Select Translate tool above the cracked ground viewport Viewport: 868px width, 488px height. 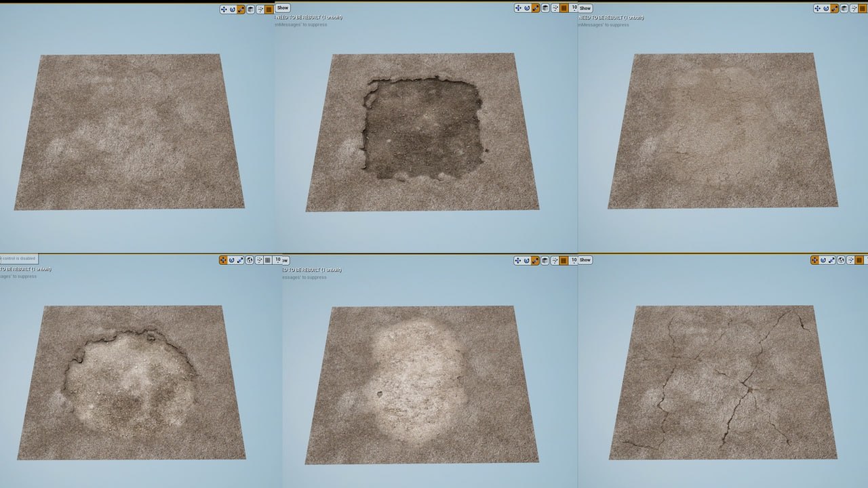pyautogui.click(x=815, y=260)
